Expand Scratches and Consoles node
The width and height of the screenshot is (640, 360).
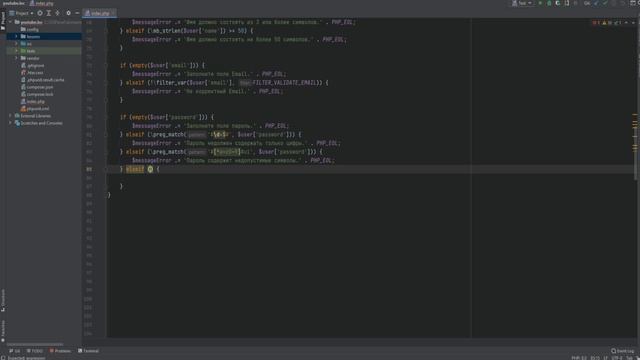pos(10,123)
